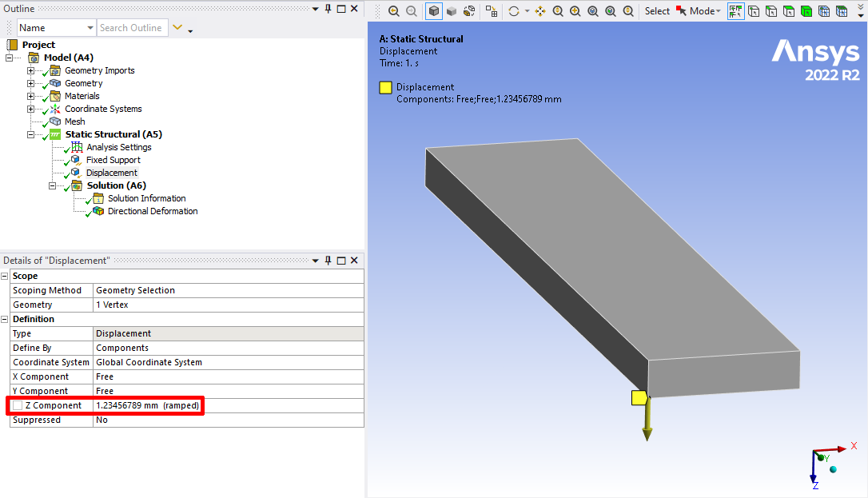Click the Select toolbar button
The height and width of the screenshot is (498, 868).
pos(657,11)
